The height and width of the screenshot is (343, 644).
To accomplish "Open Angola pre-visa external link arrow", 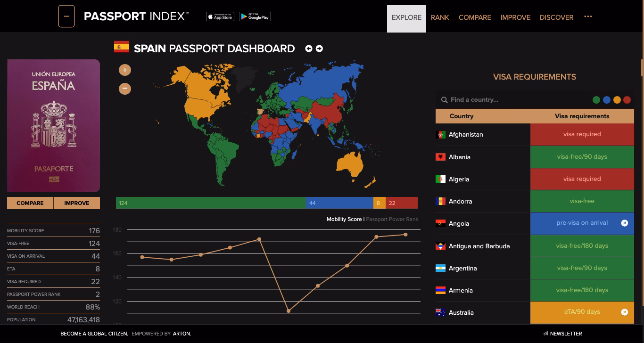I will pos(625,223).
